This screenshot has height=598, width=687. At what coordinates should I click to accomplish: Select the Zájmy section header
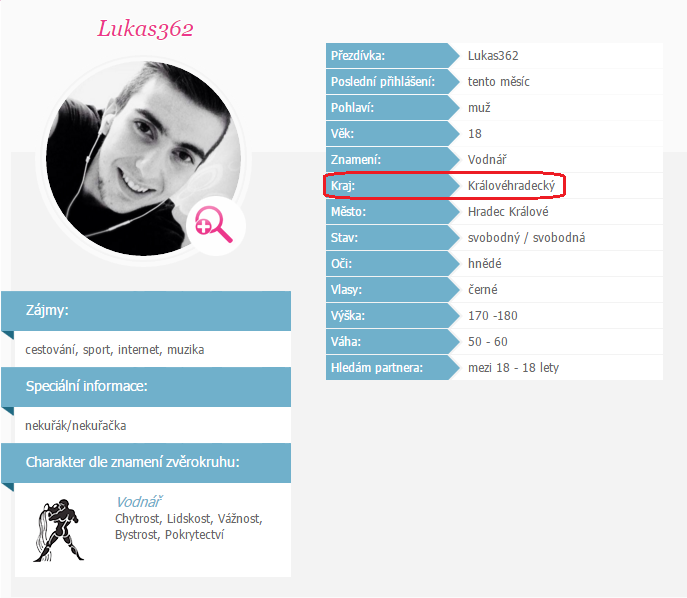pyautogui.click(x=146, y=311)
